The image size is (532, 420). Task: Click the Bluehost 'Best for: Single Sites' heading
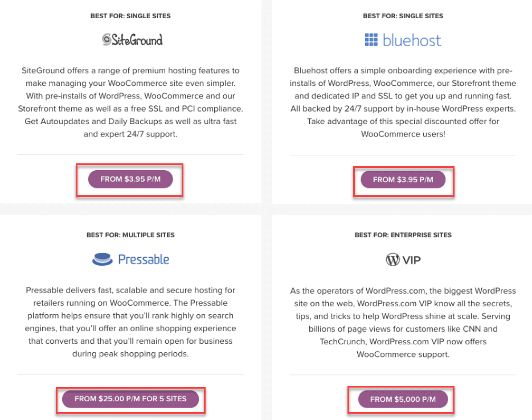pyautogui.click(x=403, y=16)
